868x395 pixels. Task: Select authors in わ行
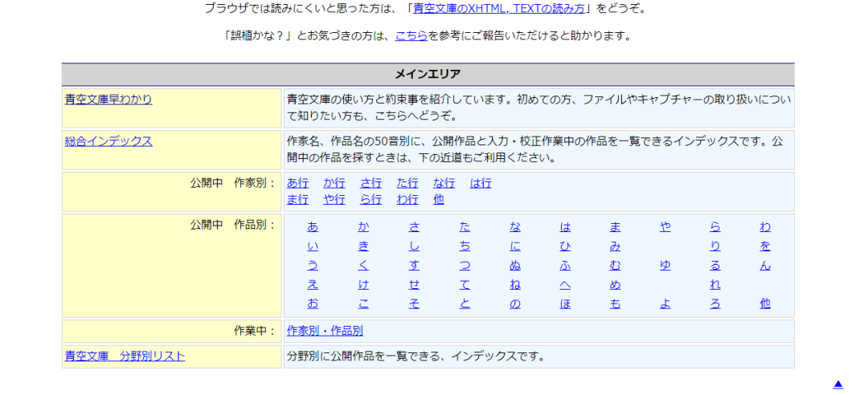(407, 199)
